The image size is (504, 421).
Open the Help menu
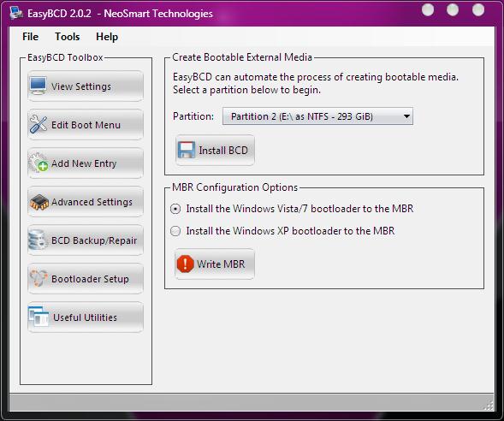pyautogui.click(x=107, y=37)
